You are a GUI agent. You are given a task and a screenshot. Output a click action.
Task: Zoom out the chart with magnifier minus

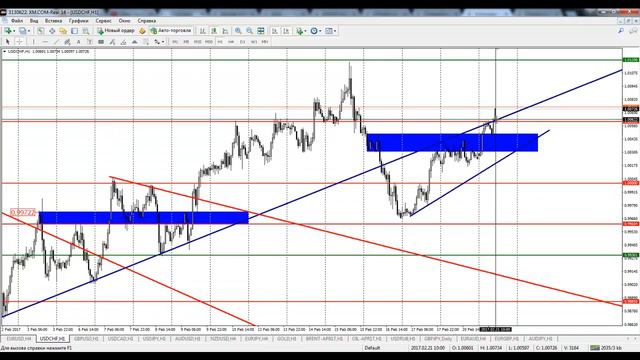[249, 31]
